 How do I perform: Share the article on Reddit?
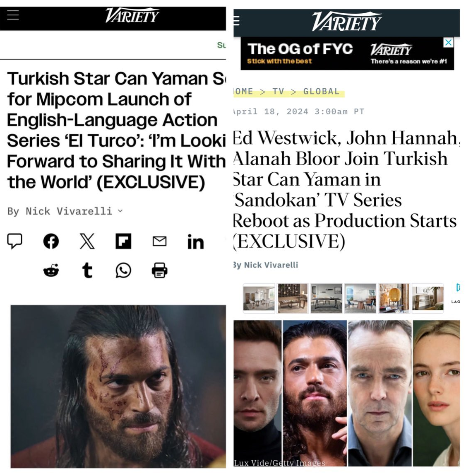point(51,270)
